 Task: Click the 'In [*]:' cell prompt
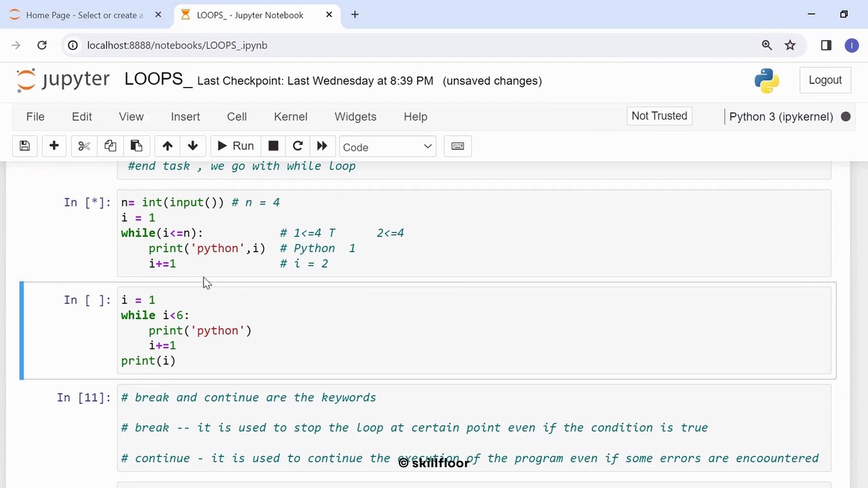[x=87, y=202]
